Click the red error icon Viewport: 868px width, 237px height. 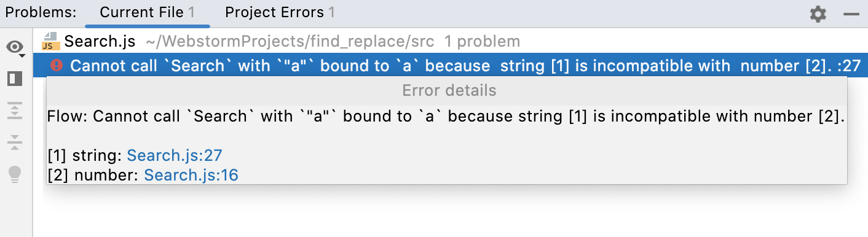[57, 65]
